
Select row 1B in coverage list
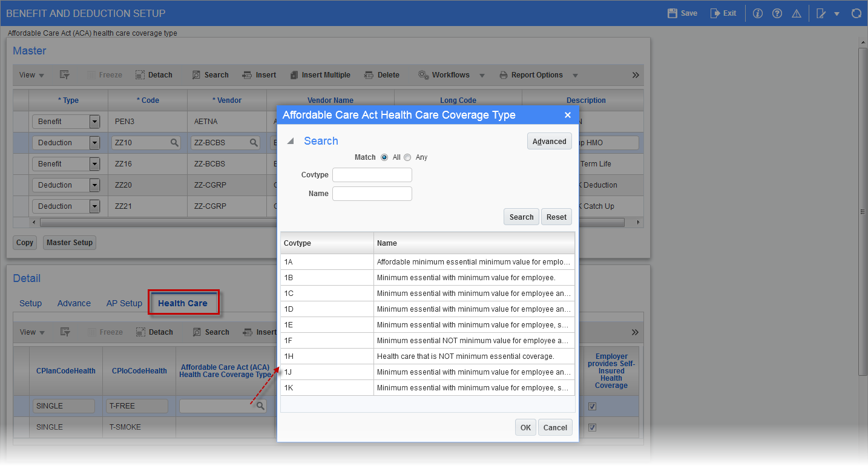point(427,278)
